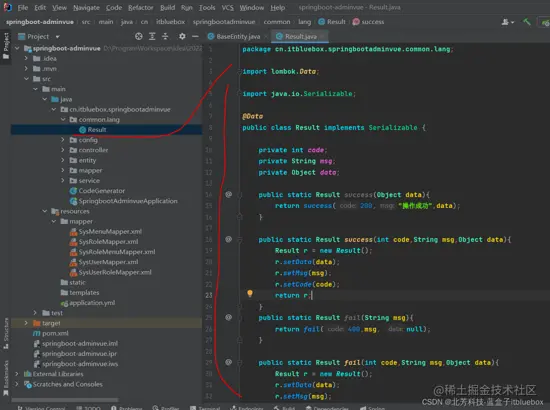Switch to the BaseEntity.java editor tab

(x=238, y=36)
